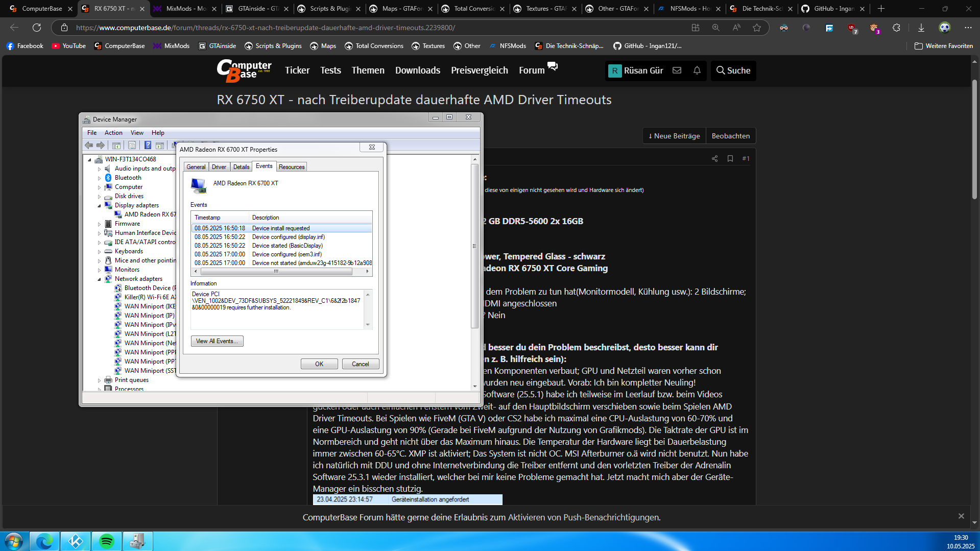The width and height of the screenshot is (980, 551).
Task: Open View menu in Device Manager
Action: pyautogui.click(x=137, y=133)
